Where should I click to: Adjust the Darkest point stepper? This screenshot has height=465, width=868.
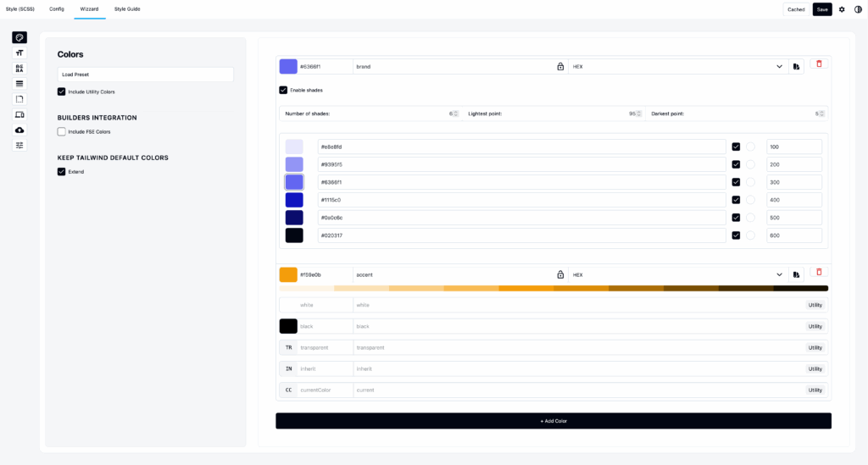point(821,113)
